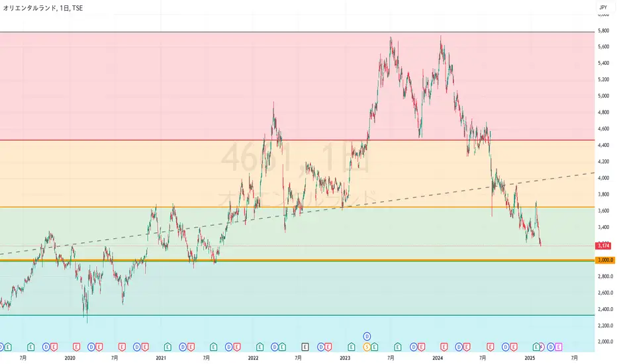Click the 2022 label on the time axis
The image size is (617, 364).
[x=253, y=358]
